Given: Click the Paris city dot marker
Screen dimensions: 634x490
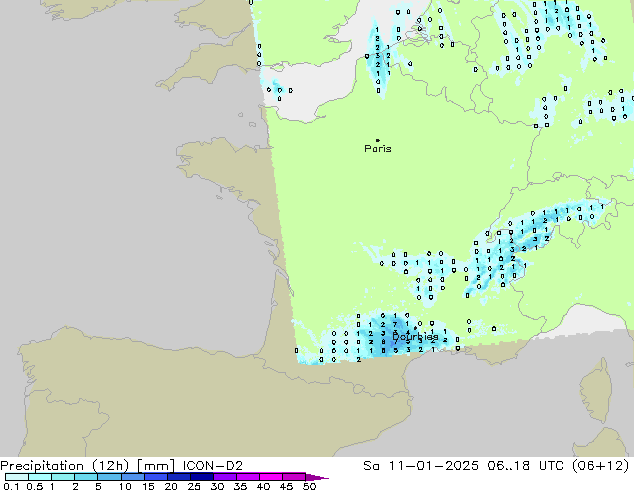Looking at the screenshot, I should (378, 140).
